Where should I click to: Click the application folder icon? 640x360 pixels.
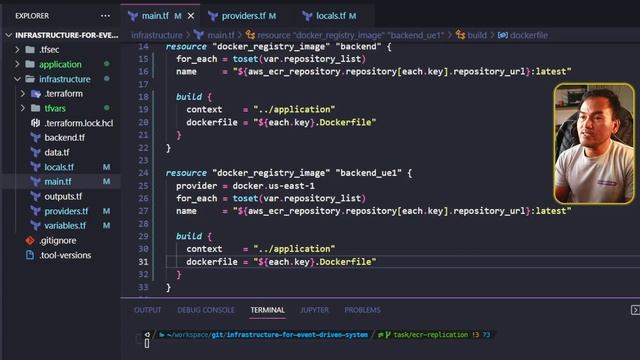(x=30, y=64)
